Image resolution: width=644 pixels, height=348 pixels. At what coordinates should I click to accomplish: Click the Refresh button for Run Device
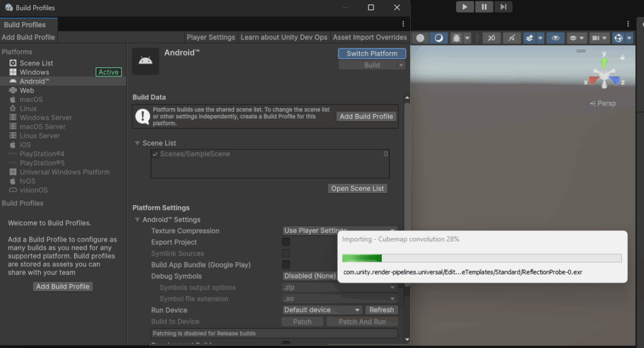pos(381,310)
